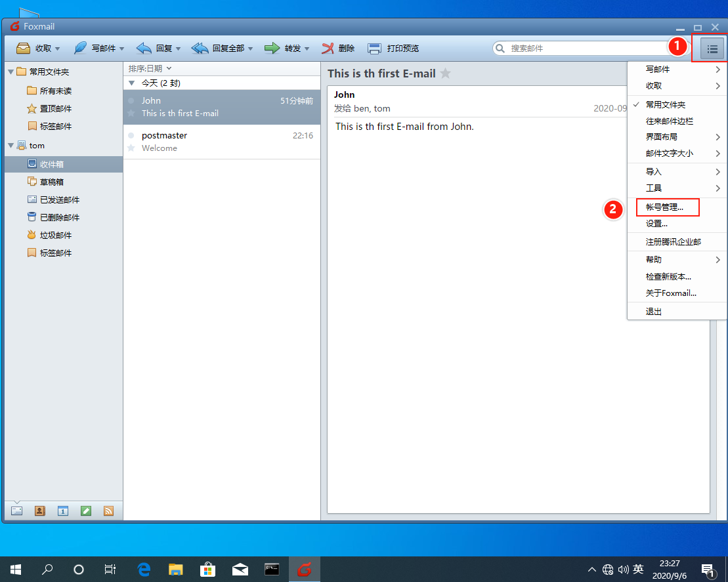
Task: Compose a new message via 写邮件
Action: click(95, 48)
